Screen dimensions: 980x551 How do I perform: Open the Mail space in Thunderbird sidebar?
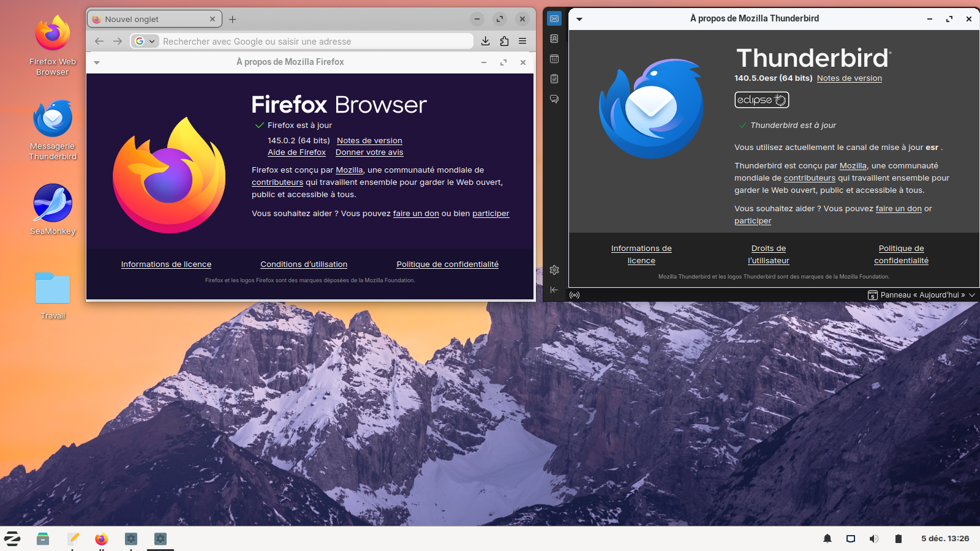pyautogui.click(x=554, y=19)
